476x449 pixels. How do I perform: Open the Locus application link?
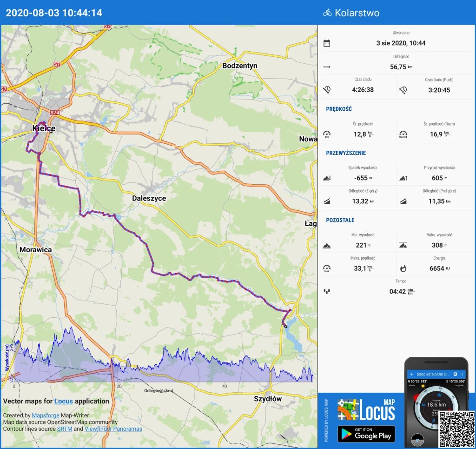[x=63, y=401]
